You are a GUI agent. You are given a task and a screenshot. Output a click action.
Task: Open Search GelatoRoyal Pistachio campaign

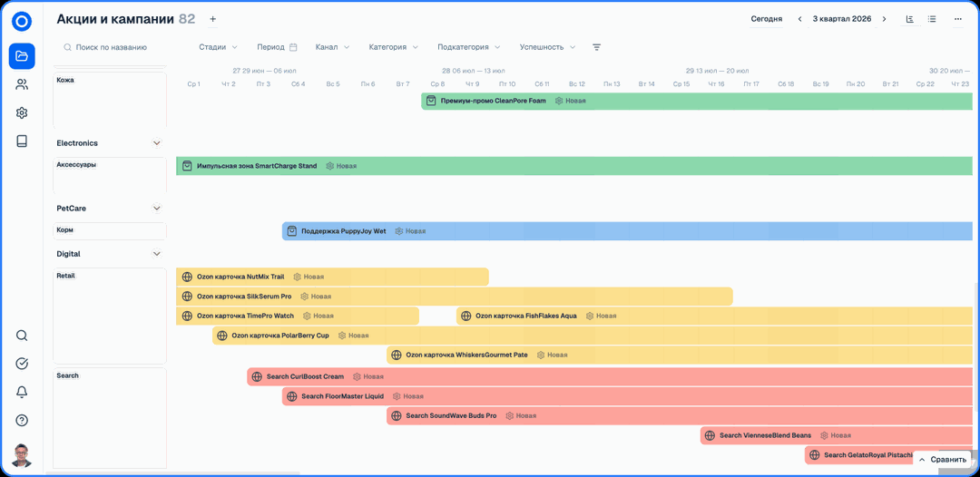click(888, 455)
